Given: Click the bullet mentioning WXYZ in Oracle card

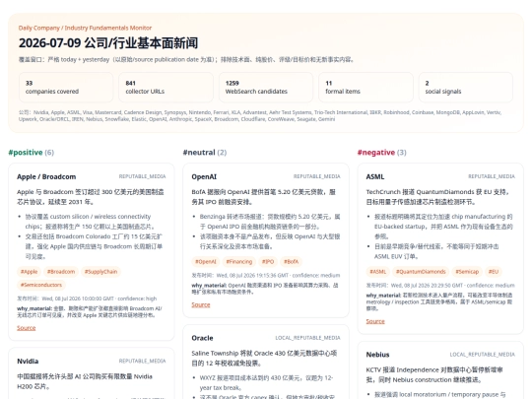Looking at the screenshot, I should (x=267, y=382).
